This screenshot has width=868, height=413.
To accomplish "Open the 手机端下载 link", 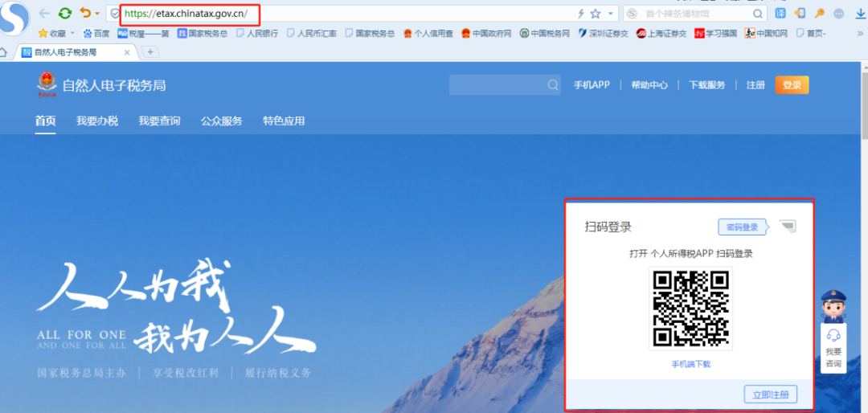I will 691,364.
